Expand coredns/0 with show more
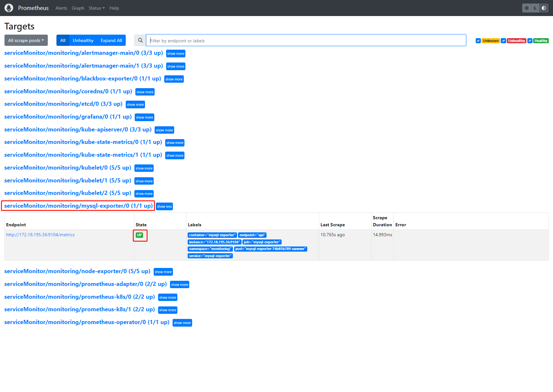The width and height of the screenshot is (553, 392). point(145,92)
